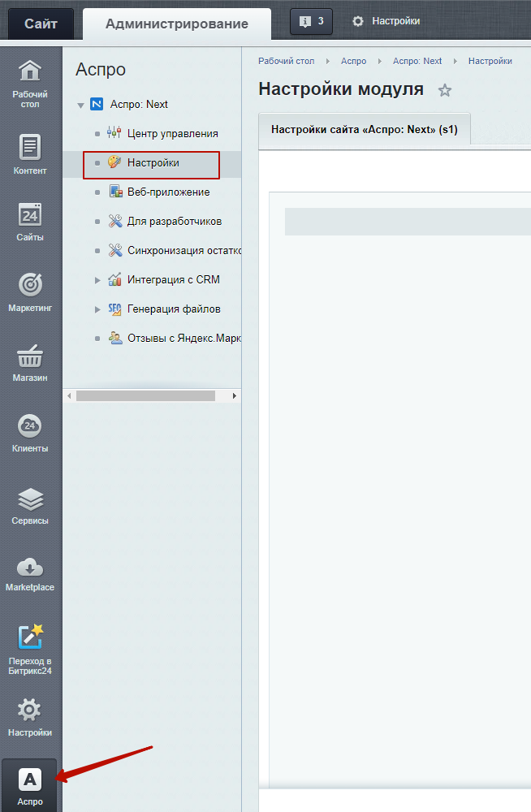Open the Сервисы sidebar section

(x=30, y=505)
